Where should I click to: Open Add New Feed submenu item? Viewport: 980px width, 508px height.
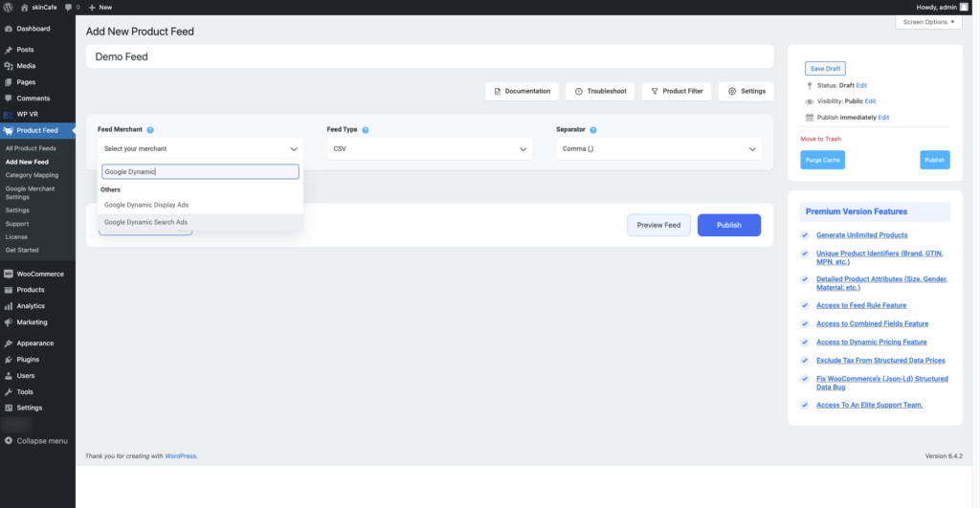click(x=27, y=162)
